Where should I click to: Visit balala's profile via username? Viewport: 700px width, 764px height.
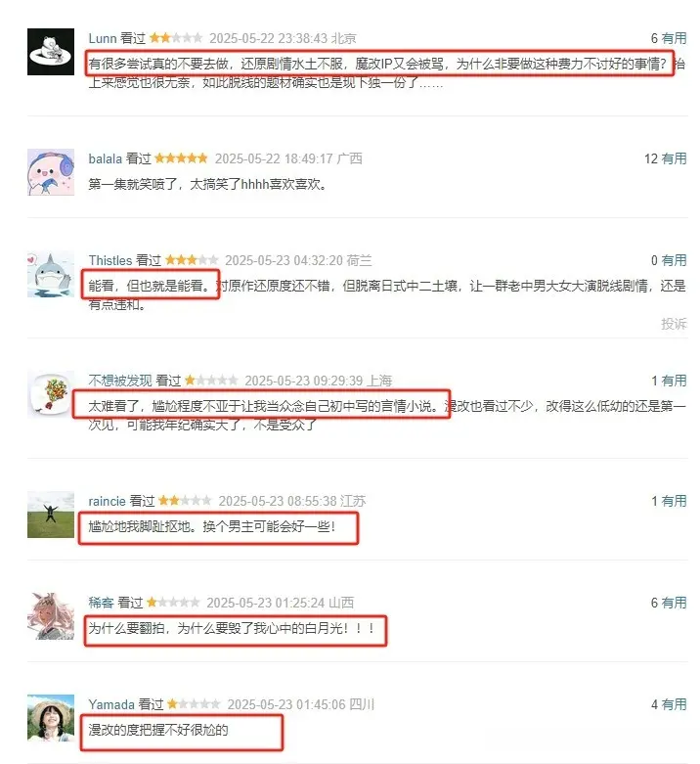coord(106,158)
